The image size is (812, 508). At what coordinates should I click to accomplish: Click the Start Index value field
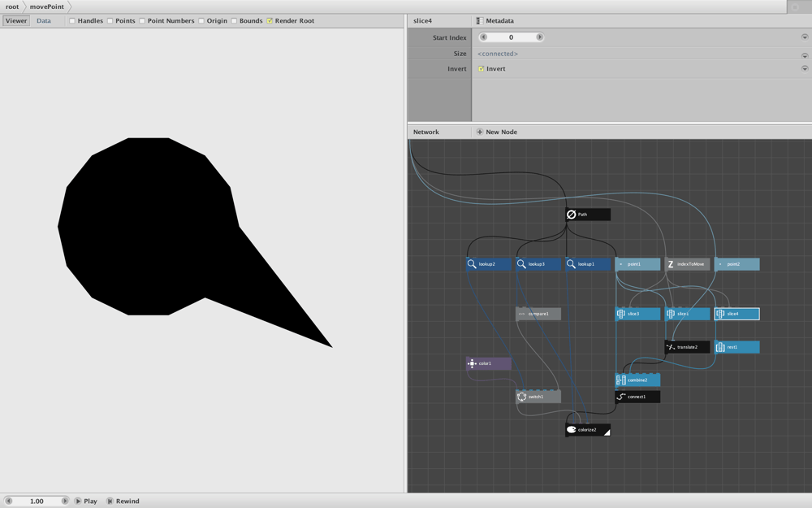[511, 37]
